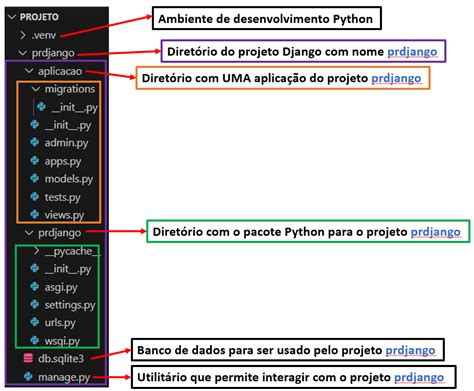Click Python icon of __init__.py above admin.py
Viewport: 474px width, 391px height.
coord(35,125)
